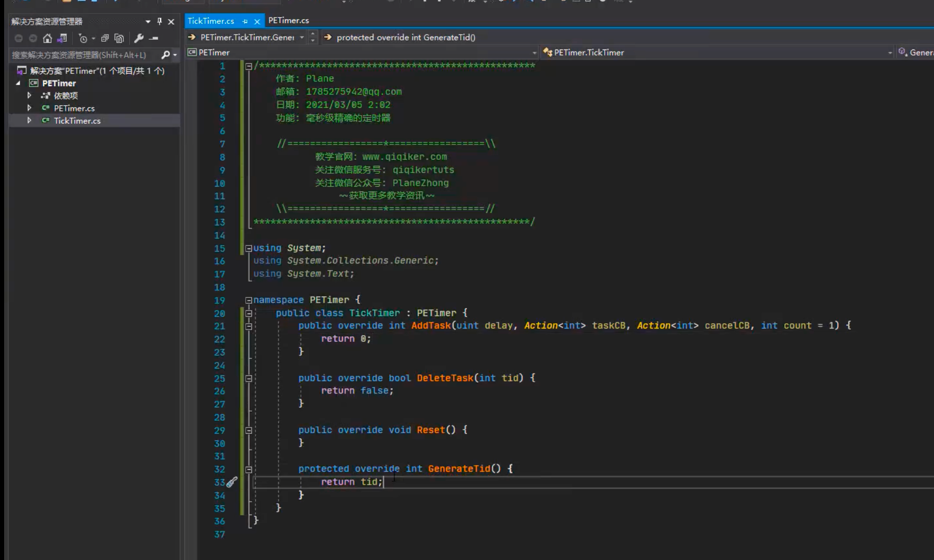Click the search magnifier icon in Solution Explorer
Viewport: 934px width, 560px height.
click(166, 55)
